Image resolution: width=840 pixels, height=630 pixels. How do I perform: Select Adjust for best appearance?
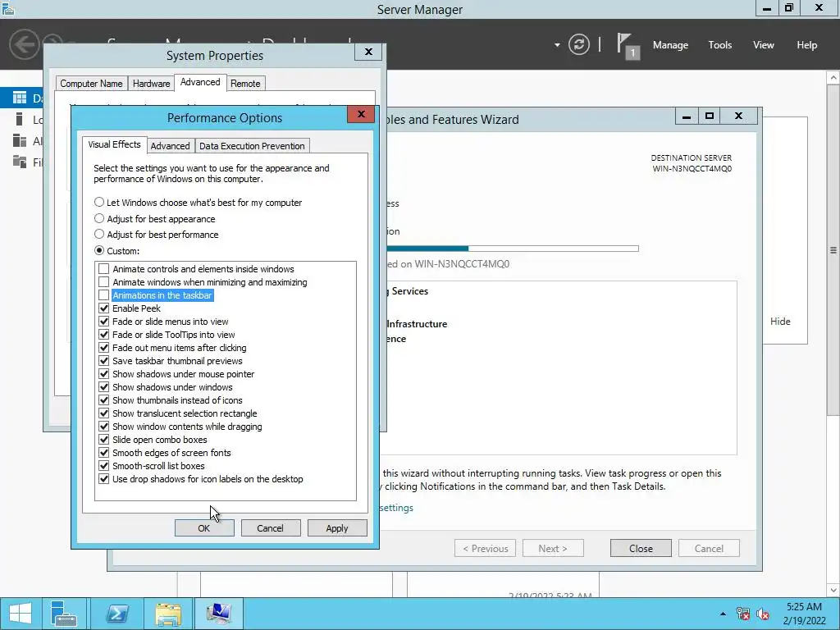point(99,218)
